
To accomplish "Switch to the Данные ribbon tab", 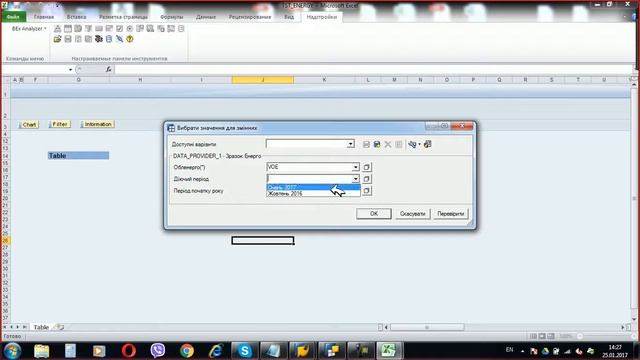I will [x=206, y=17].
